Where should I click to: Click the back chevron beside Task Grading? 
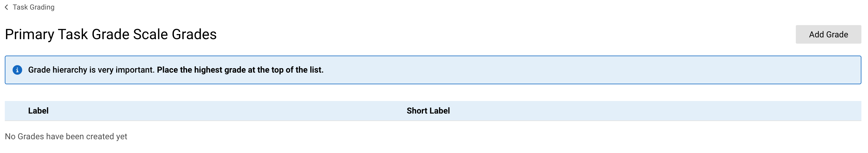coord(6,7)
